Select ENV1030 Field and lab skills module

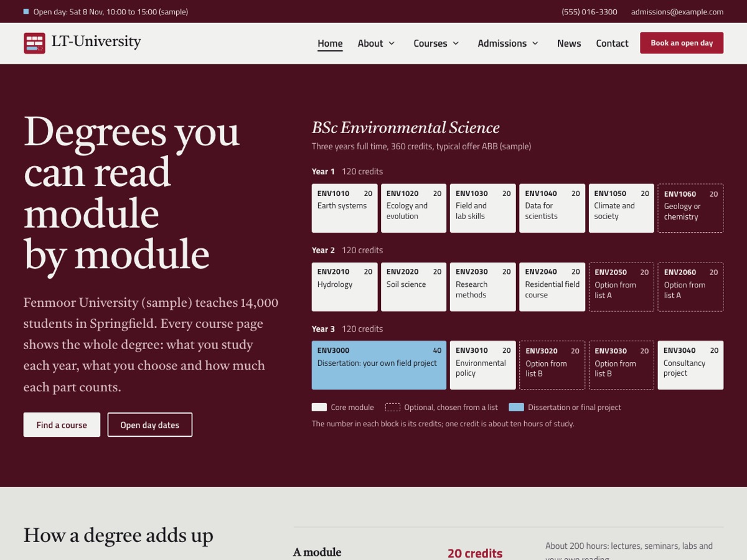click(482, 208)
